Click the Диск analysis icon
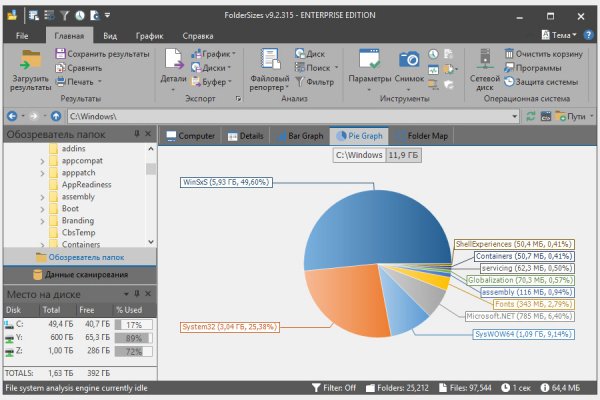This screenshot has height=400, width=600. 300,54
